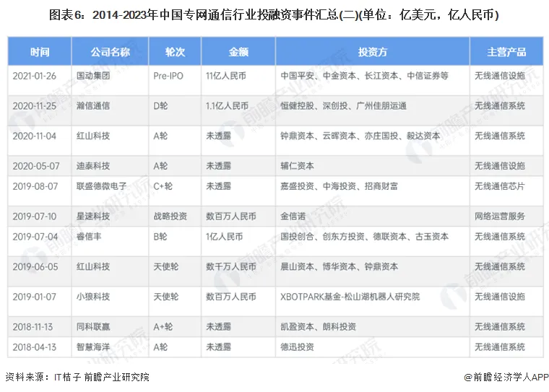Select the date 2019-07-10
This screenshot has height=392, width=549.
point(35,217)
